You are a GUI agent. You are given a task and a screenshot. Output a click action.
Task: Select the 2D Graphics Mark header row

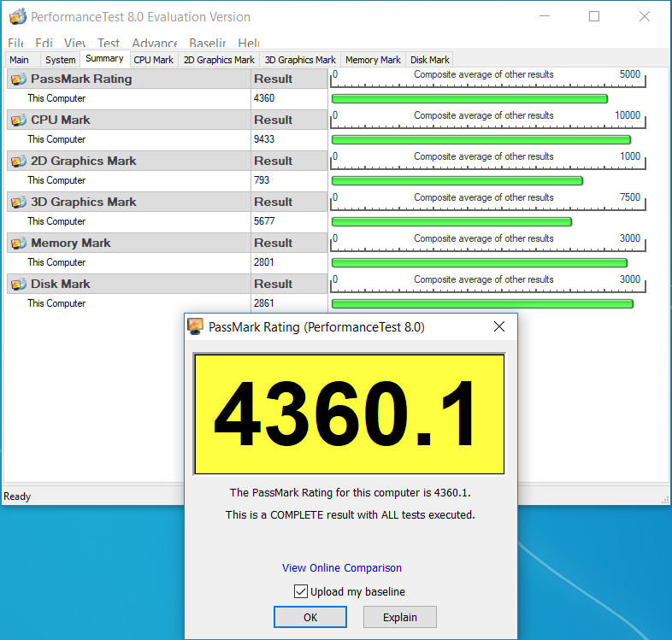pos(167,161)
